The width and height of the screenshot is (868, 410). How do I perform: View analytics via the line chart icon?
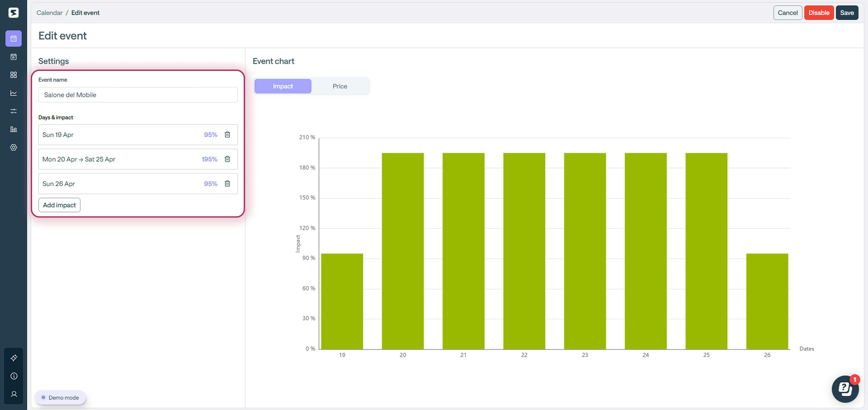click(x=14, y=93)
